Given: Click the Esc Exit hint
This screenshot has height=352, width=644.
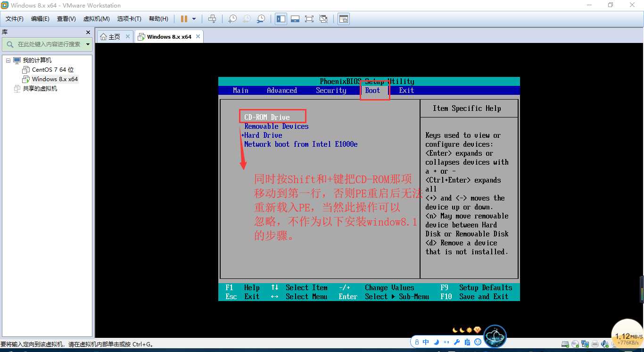Looking at the screenshot, I should coord(242,296).
